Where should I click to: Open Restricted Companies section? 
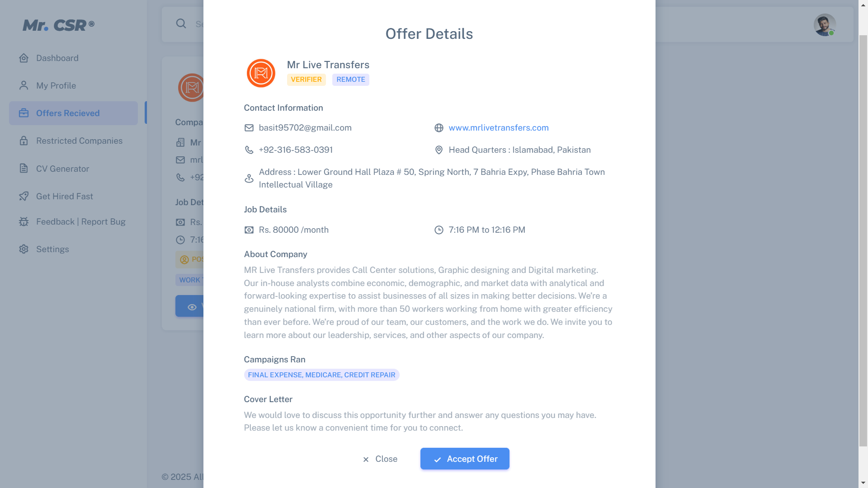click(79, 141)
